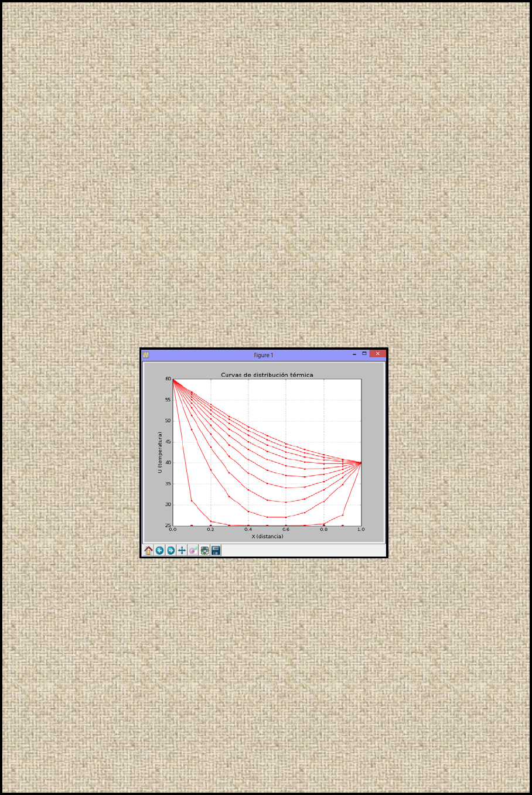Click where curves converge at x=1.0

click(361, 463)
